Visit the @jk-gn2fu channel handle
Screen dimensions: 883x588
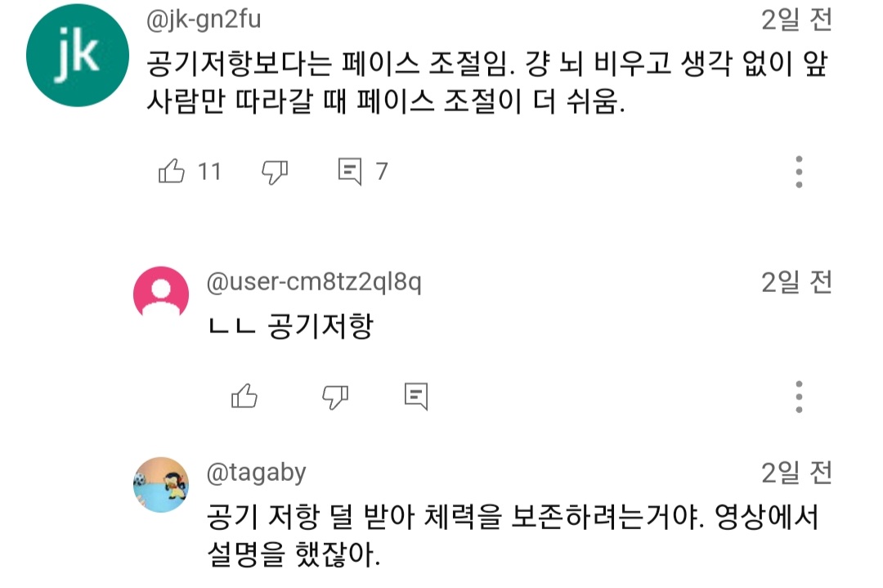[x=204, y=20]
